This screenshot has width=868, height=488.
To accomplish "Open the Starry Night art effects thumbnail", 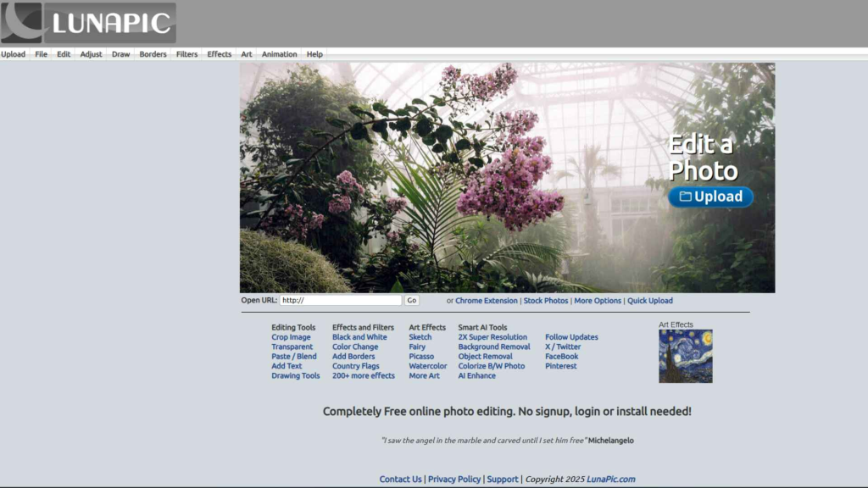I will pos(685,356).
